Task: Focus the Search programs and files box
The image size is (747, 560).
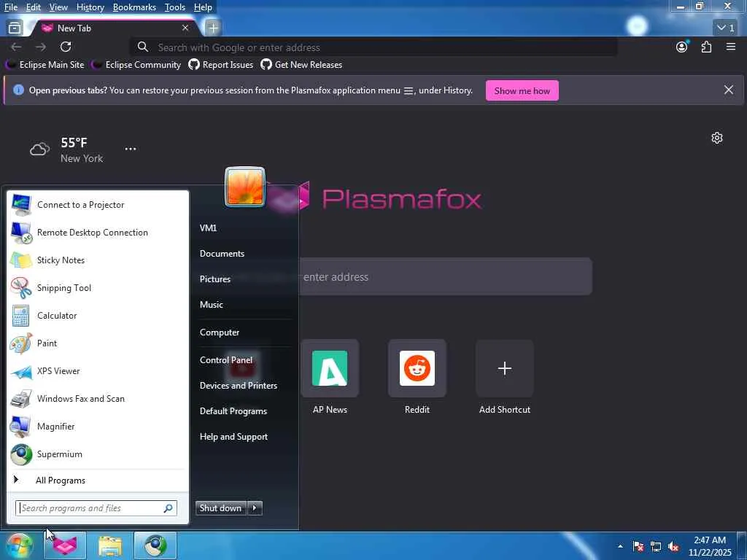Action: [96, 508]
